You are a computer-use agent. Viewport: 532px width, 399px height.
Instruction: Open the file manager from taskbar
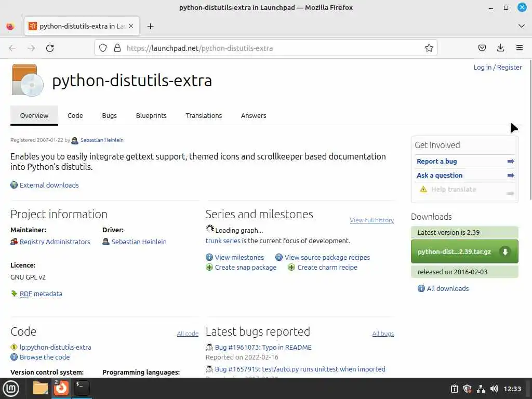click(41, 388)
